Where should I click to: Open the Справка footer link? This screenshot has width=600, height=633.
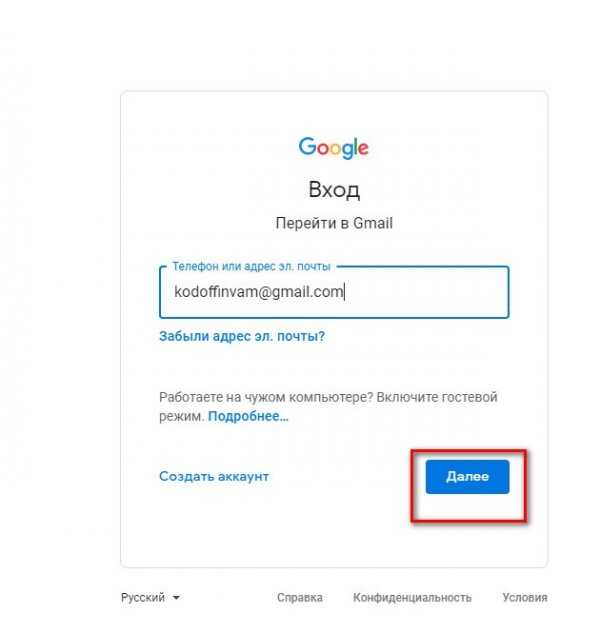(x=300, y=597)
